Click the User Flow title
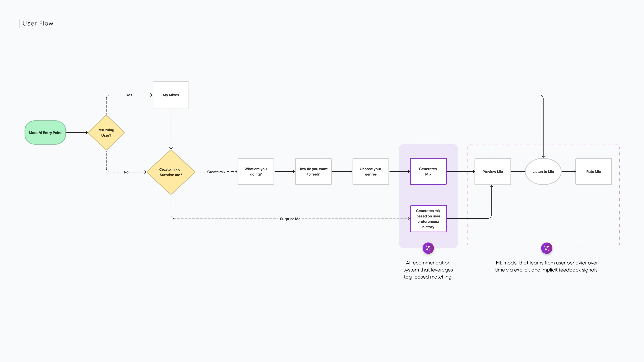This screenshot has height=362, width=644. tap(38, 23)
